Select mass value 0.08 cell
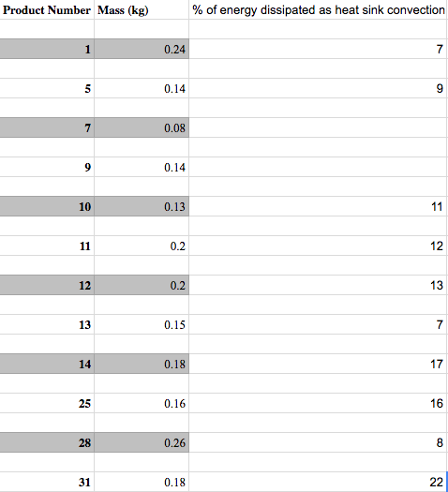The image size is (448, 492). (x=142, y=127)
